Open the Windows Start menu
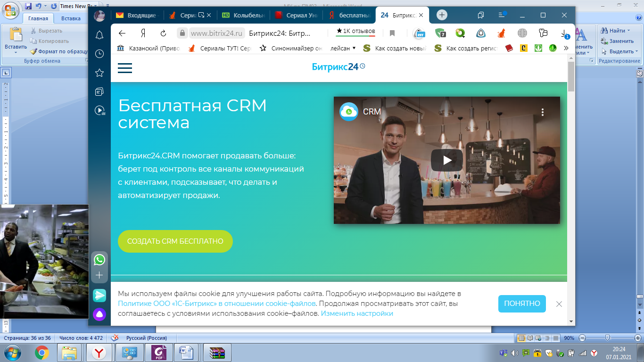This screenshot has height=362, width=644. click(x=11, y=353)
